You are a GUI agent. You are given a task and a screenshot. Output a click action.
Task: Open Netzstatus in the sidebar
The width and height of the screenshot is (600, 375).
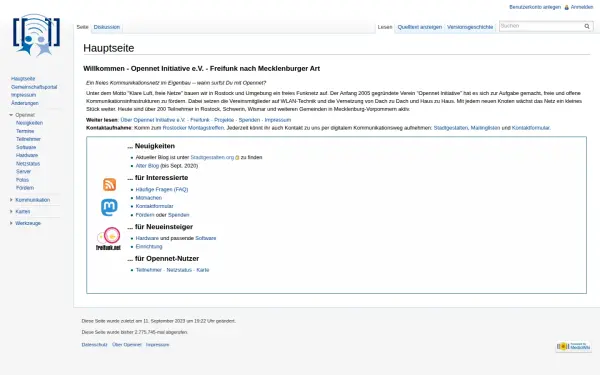click(x=28, y=164)
